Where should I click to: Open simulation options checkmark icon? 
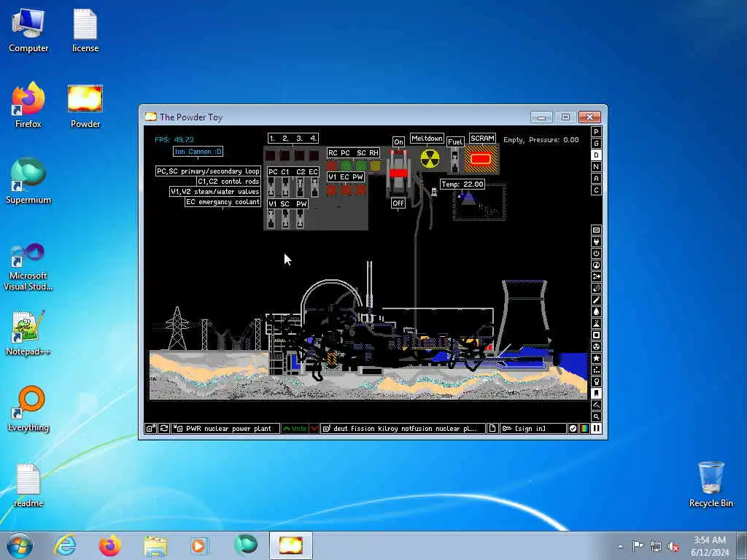[x=573, y=428]
